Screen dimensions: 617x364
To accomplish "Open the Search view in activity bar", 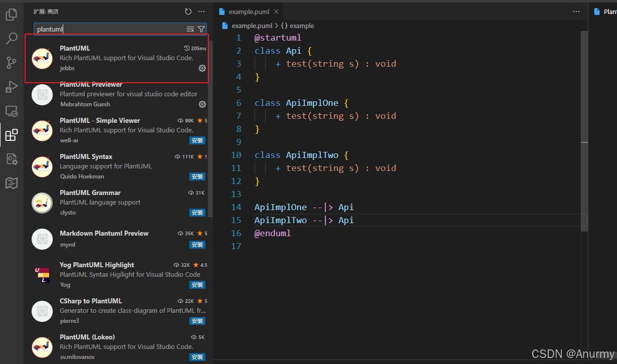I will click(x=11, y=39).
